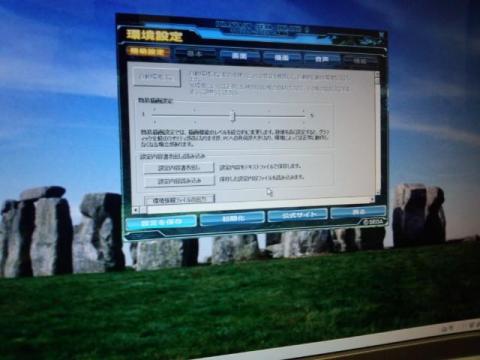
Task: Open the 画面 settings tab
Action: tap(239, 56)
